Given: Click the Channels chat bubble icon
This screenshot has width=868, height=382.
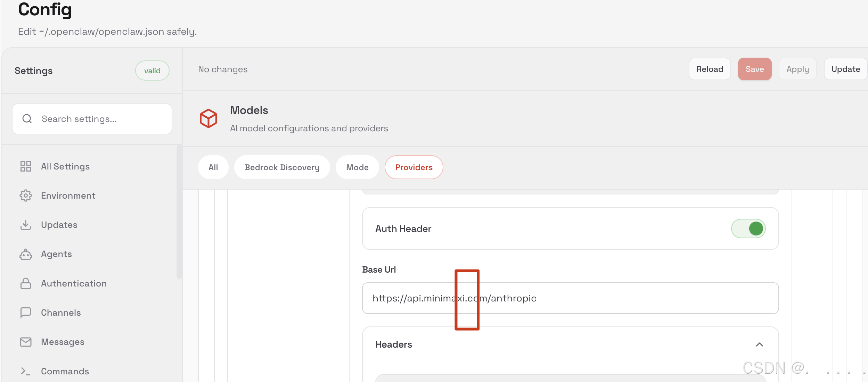Looking at the screenshot, I should [26, 313].
